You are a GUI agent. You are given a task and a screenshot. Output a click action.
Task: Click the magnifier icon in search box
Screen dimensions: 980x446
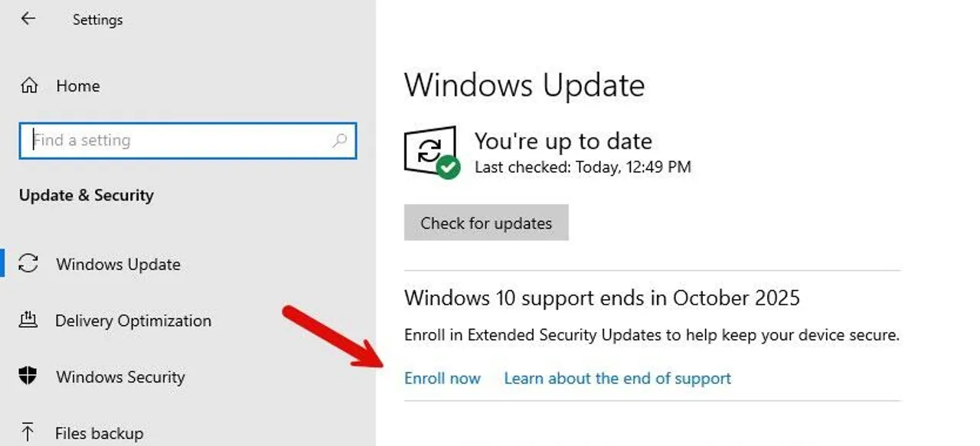pyautogui.click(x=339, y=140)
